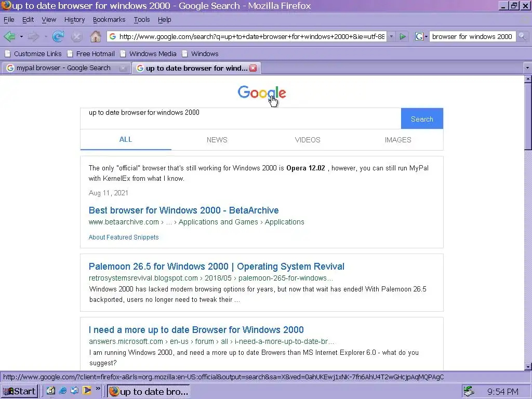
Task: Click the 9:54 PM clock
Action: pos(503,392)
